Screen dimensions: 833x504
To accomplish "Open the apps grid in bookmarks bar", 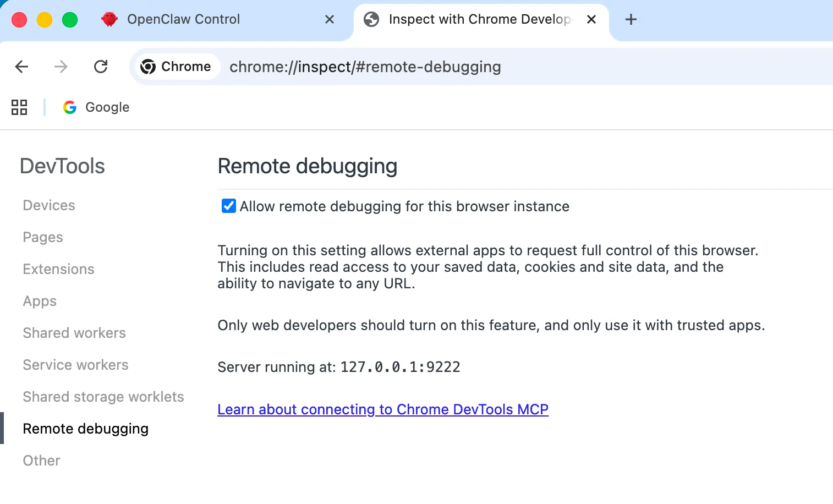I will pos(19,107).
